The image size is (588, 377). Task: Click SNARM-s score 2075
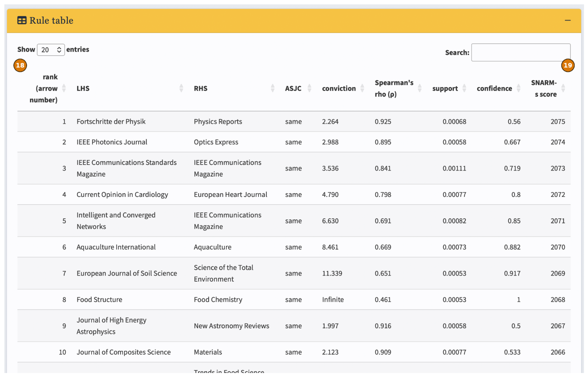coord(557,122)
